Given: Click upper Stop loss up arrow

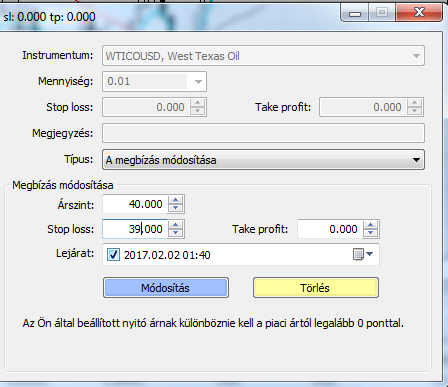Looking at the screenshot, I should (x=197, y=103).
